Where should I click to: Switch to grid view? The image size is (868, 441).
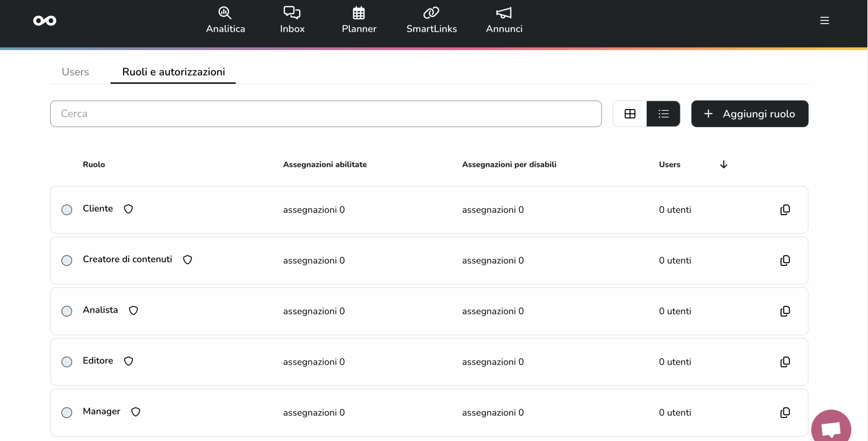pos(630,114)
